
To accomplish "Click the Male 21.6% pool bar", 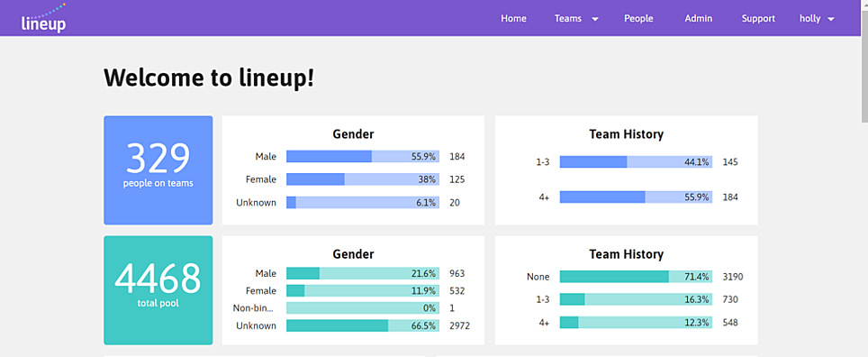I will pyautogui.click(x=363, y=273).
